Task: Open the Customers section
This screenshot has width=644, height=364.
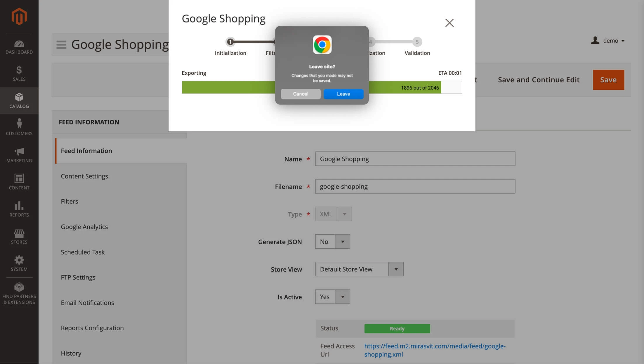Action: pos(19,127)
